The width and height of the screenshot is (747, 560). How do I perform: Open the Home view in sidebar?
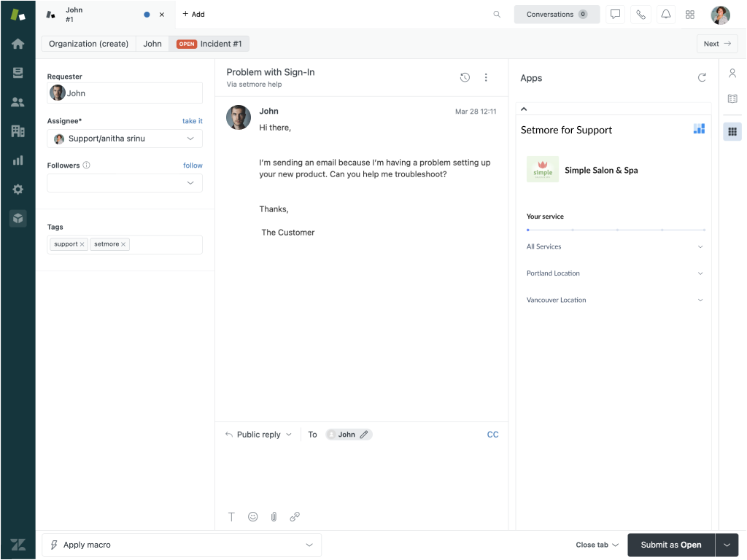[18, 44]
